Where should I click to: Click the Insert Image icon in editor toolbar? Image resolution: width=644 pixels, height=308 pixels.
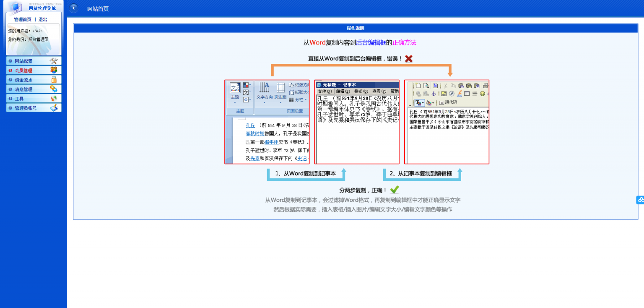[x=444, y=94]
